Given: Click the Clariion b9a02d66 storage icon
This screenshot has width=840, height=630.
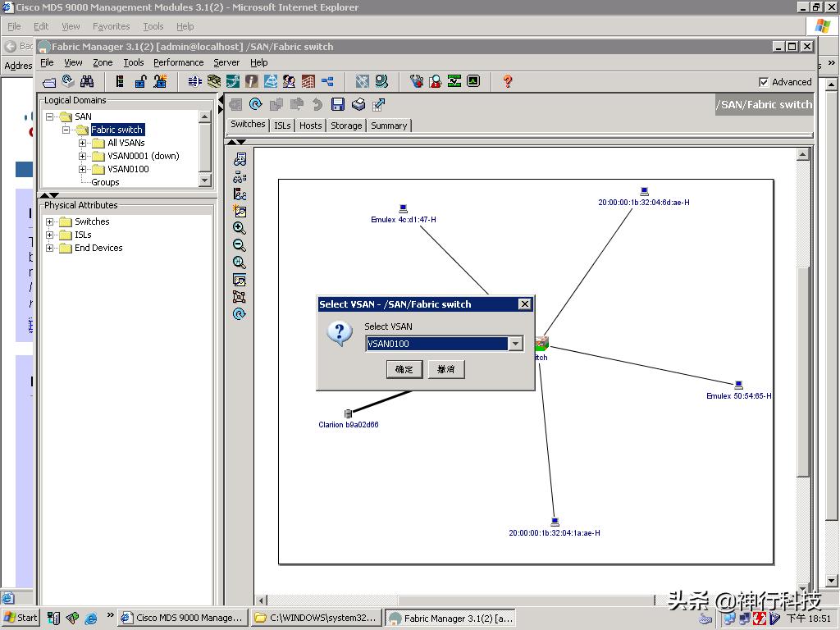Looking at the screenshot, I should (x=348, y=414).
